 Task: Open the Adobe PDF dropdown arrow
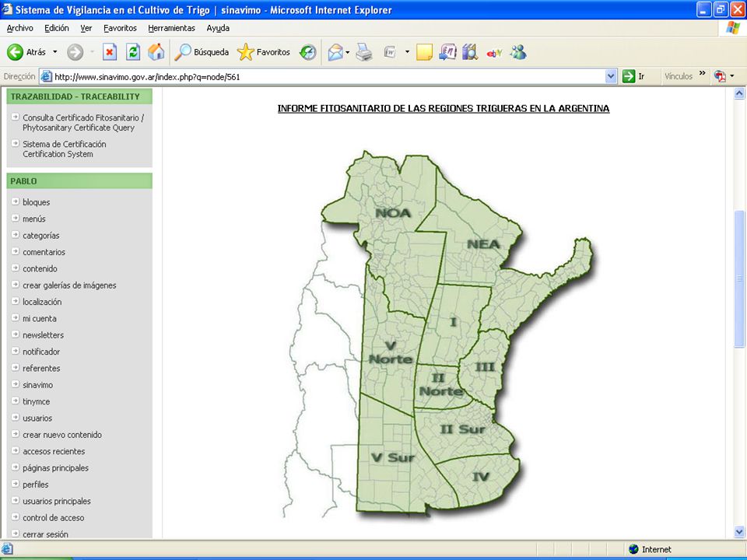tap(732, 76)
